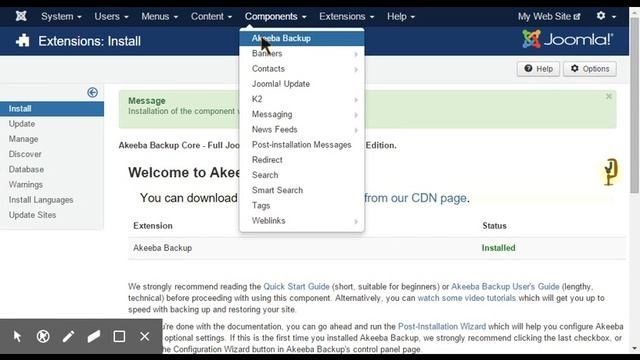The width and height of the screenshot is (640, 360).
Task: Open the Messaging menu entry
Action: click(x=302, y=114)
